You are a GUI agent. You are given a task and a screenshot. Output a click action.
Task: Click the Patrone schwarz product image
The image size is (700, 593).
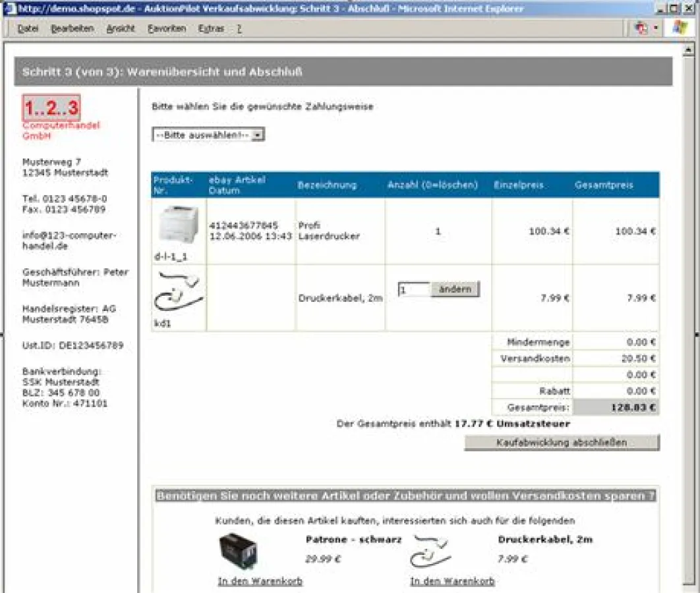(x=239, y=550)
